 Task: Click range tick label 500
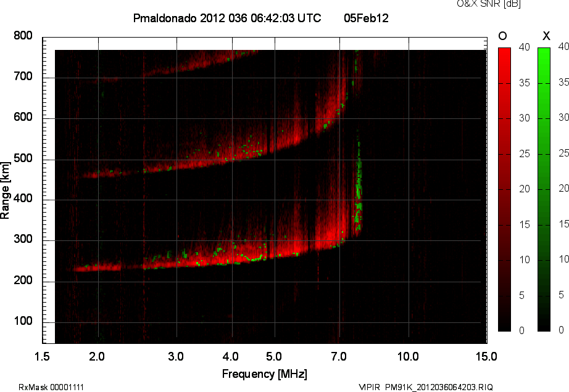[x=23, y=158]
